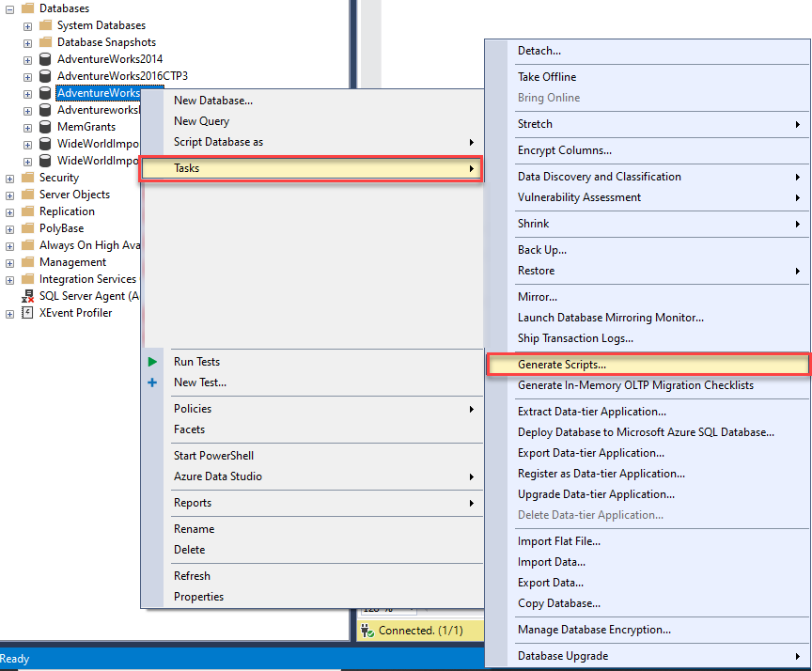Click the Database Snapshots folder icon
The width and height of the screenshot is (812, 671).
coord(45,42)
